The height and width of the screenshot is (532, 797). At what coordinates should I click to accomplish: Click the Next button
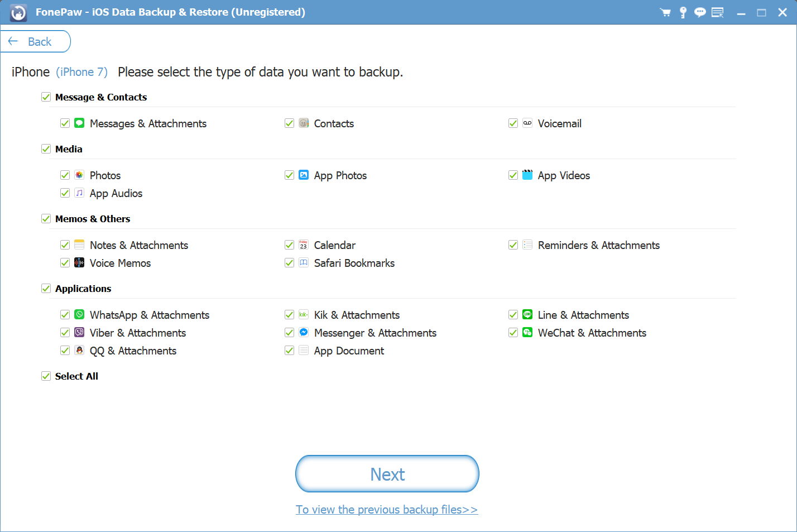click(387, 474)
